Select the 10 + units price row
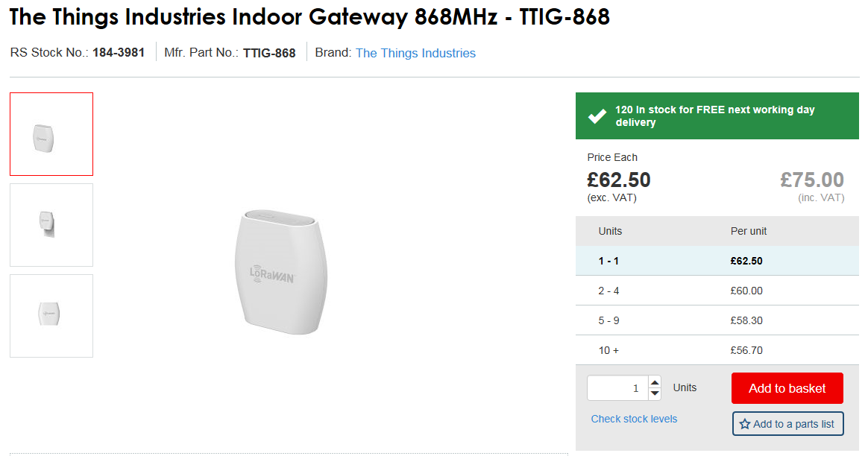The width and height of the screenshot is (868, 456). (x=717, y=350)
